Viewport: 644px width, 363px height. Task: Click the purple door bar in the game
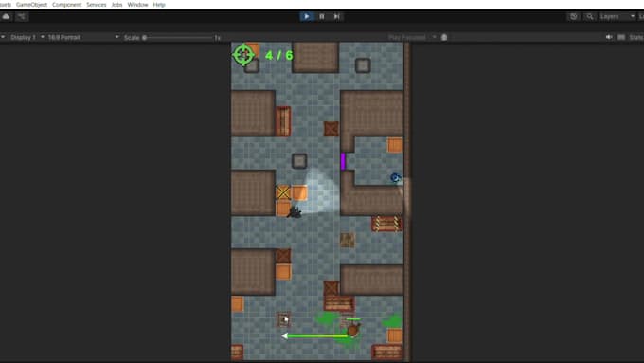tap(343, 161)
